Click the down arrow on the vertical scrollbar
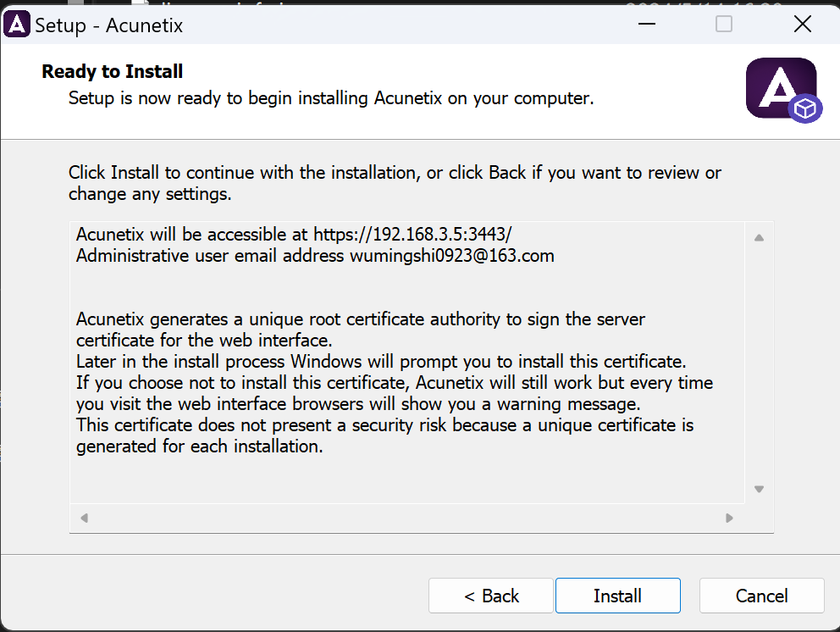 (x=759, y=489)
